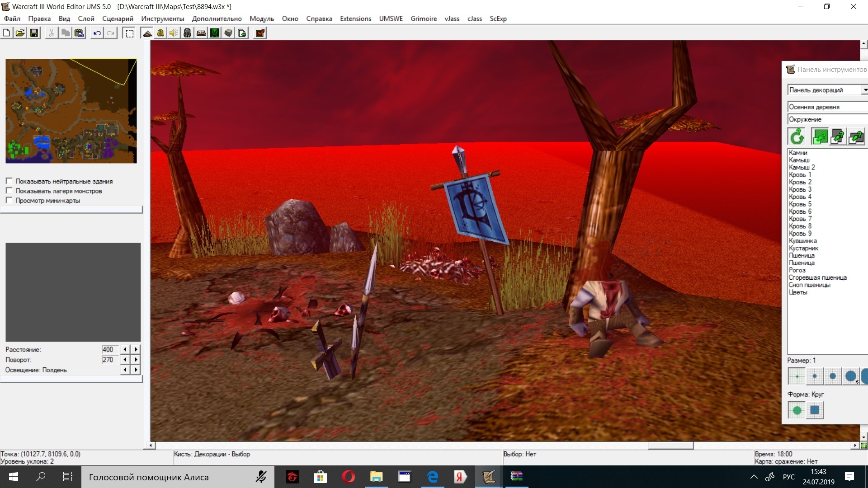
Task: Click the horizontal viewport scrollbar thumb
Action: (x=670, y=446)
